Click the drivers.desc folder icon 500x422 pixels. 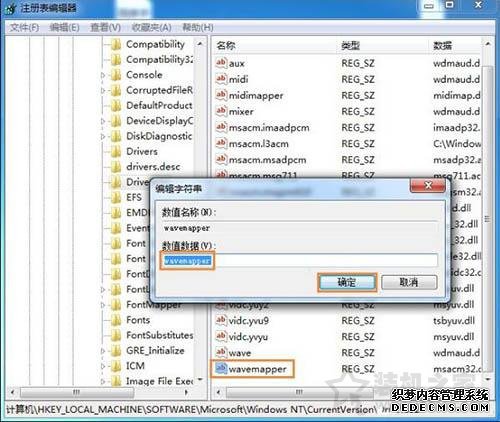coord(116,167)
